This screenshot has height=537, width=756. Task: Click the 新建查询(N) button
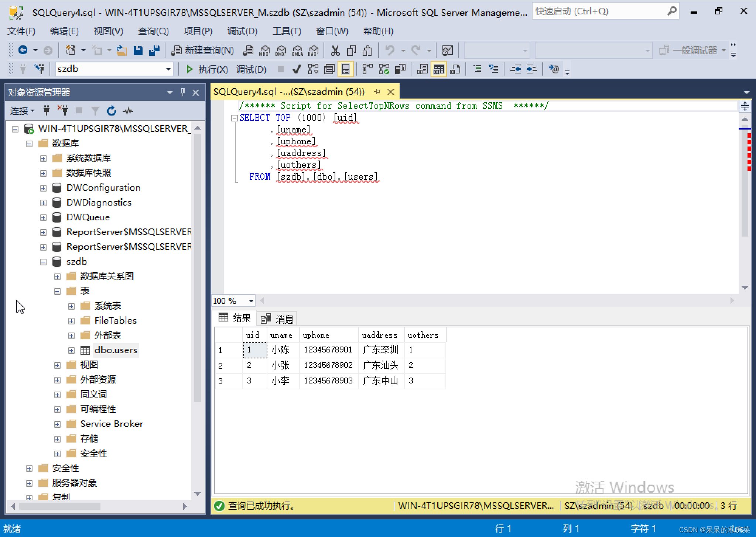coord(203,50)
